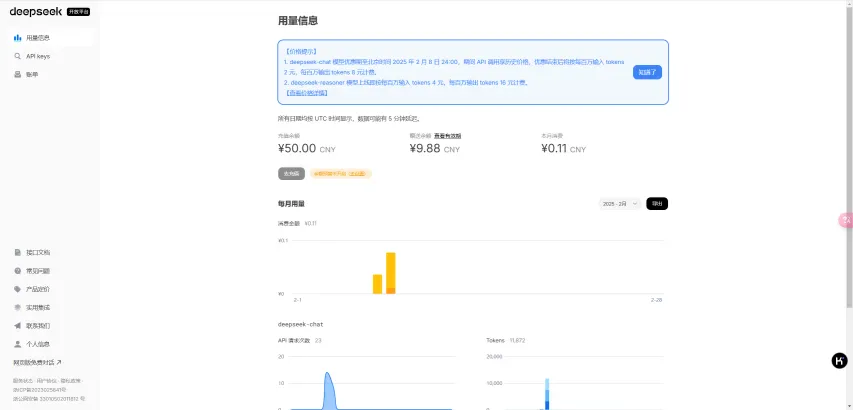Click the blue bar in the Tokens chart
Image resolution: width=853 pixels, height=410 pixels.
coord(547,394)
